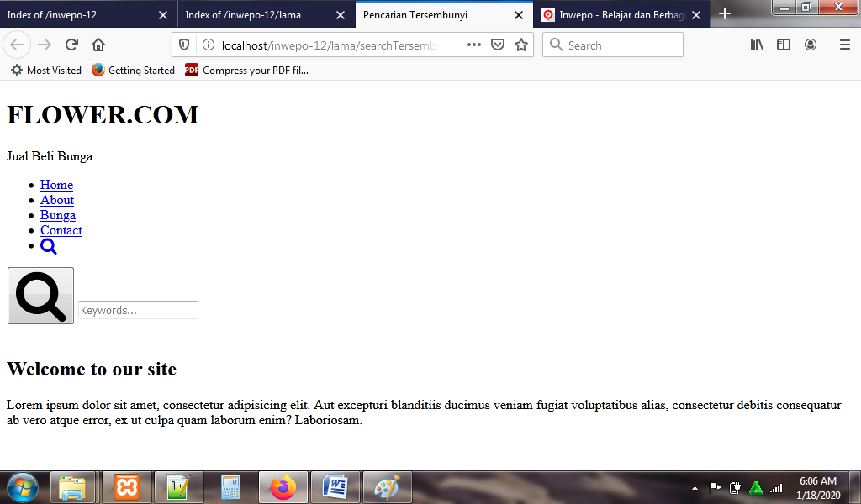
Task: Switch to Index of /inwepo-12 tab
Action: click(x=87, y=15)
